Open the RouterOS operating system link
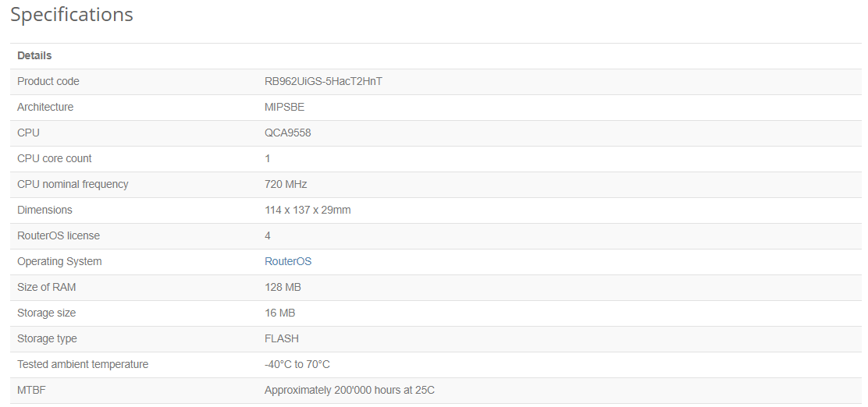868x407 pixels. click(288, 261)
